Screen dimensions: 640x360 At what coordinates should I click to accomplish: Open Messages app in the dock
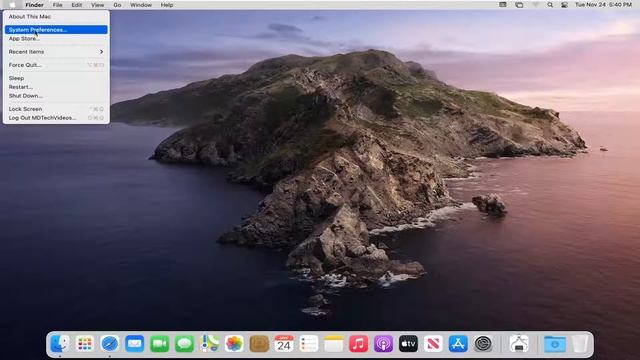click(184, 344)
